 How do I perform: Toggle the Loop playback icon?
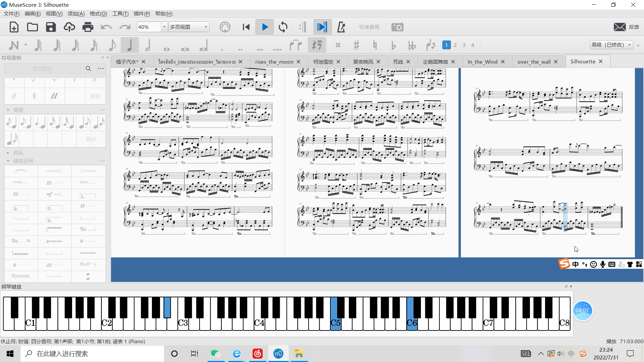click(x=283, y=27)
